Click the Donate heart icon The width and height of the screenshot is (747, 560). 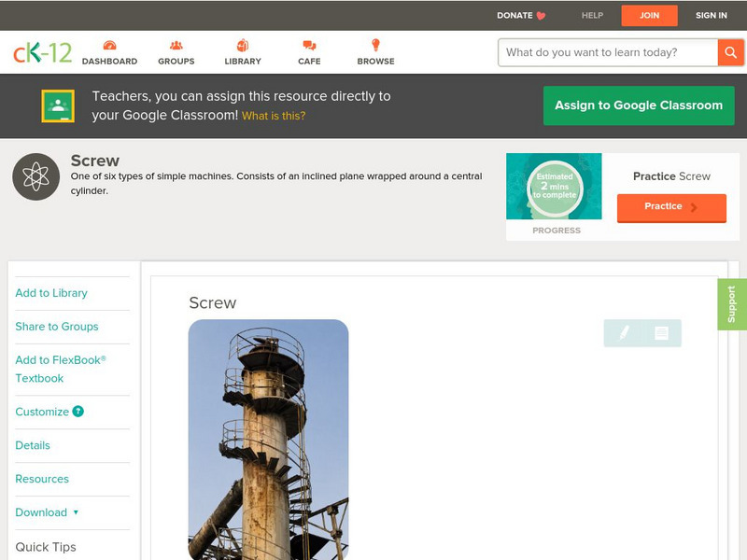[541, 16]
